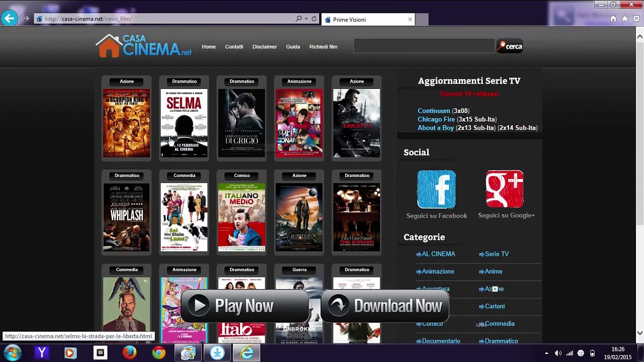Open the Continuum series link
644x362 pixels.
coord(434,111)
